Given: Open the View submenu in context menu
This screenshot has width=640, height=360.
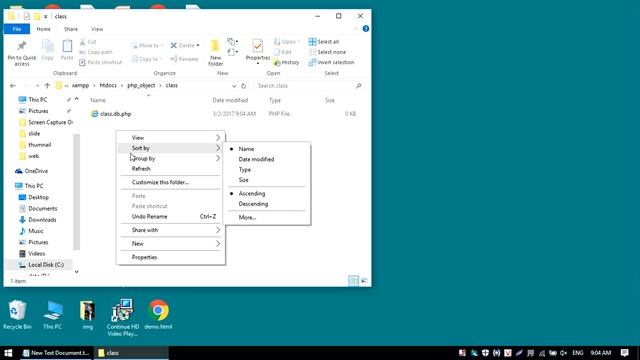Looking at the screenshot, I should pyautogui.click(x=171, y=138).
